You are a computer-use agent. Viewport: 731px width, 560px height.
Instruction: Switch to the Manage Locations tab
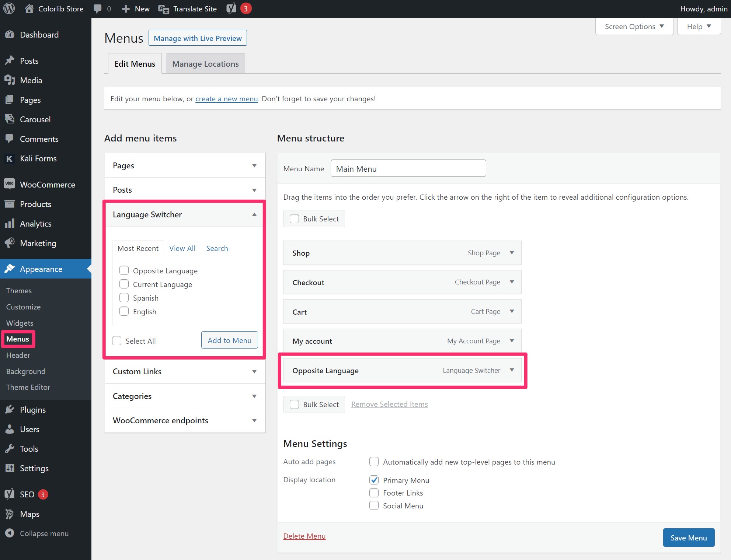(x=205, y=63)
